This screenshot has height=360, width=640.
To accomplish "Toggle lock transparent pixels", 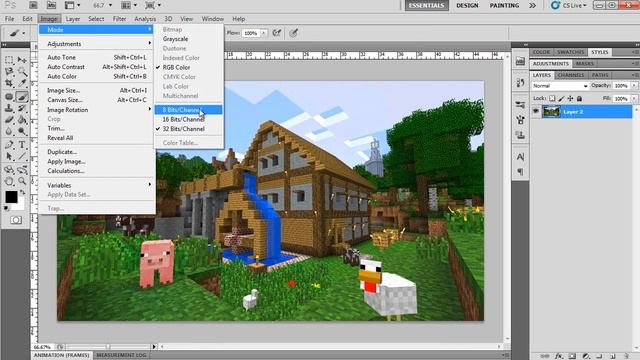I will pyautogui.click(x=552, y=98).
